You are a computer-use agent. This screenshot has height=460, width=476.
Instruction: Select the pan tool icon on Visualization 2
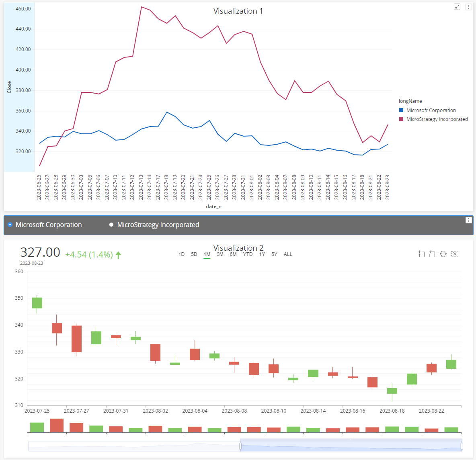tap(443, 254)
